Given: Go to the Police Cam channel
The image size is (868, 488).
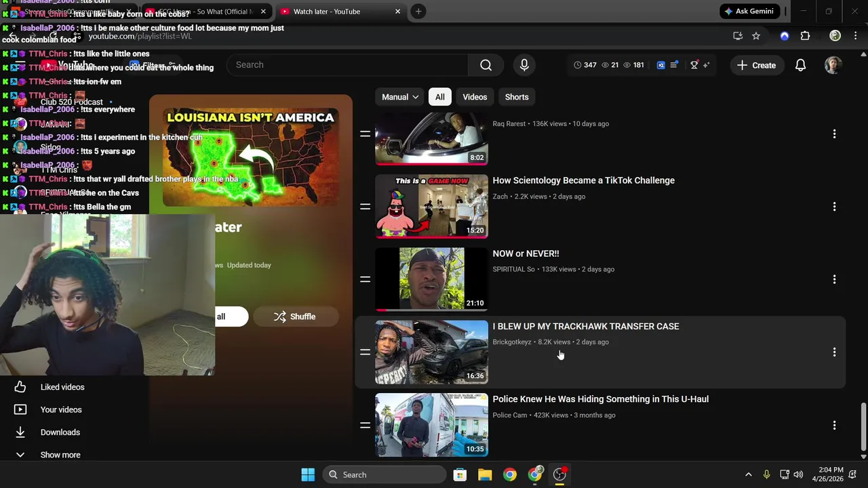Looking at the screenshot, I should tap(509, 415).
